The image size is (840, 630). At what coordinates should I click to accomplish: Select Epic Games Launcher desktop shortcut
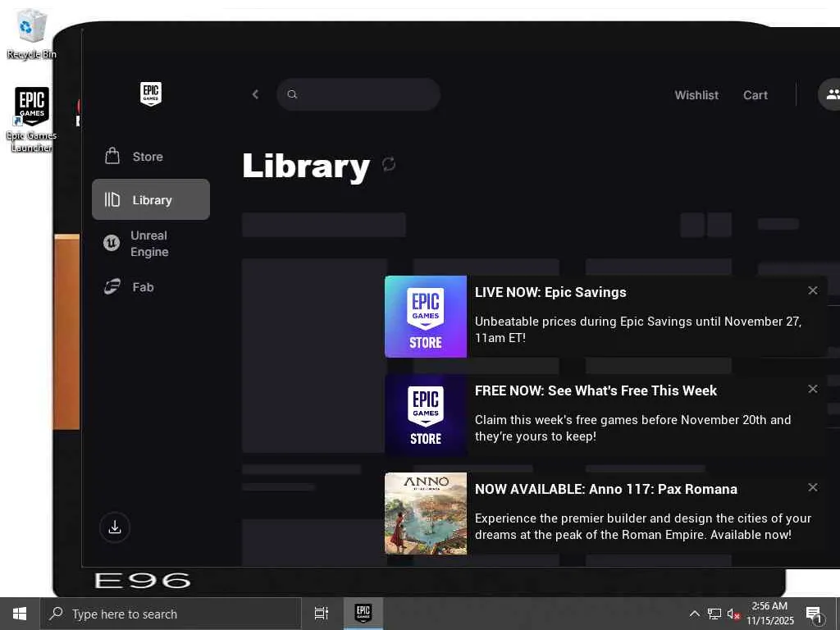point(31,120)
